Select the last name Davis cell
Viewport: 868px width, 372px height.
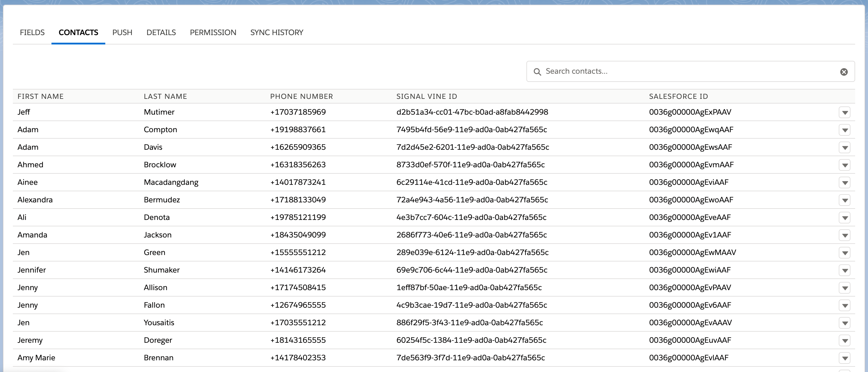pyautogui.click(x=153, y=147)
